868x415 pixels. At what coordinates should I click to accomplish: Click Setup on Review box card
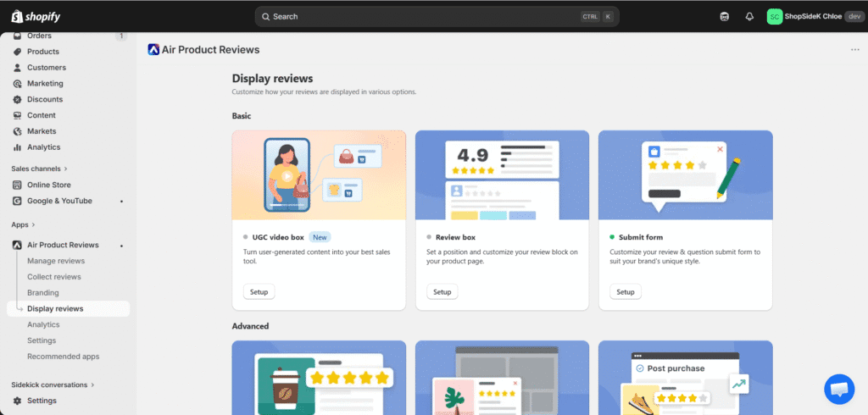click(442, 291)
